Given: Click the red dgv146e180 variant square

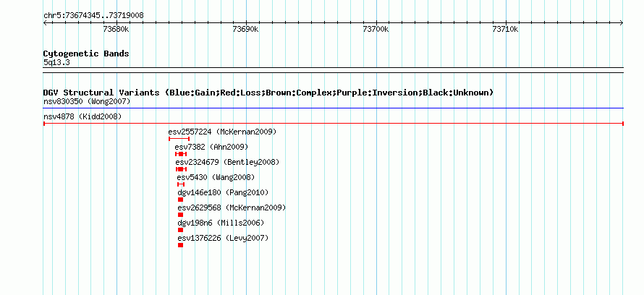Looking at the screenshot, I should 180,200.
